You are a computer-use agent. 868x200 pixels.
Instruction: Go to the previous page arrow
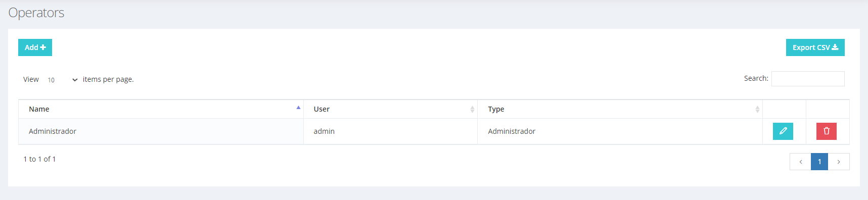[x=800, y=162]
